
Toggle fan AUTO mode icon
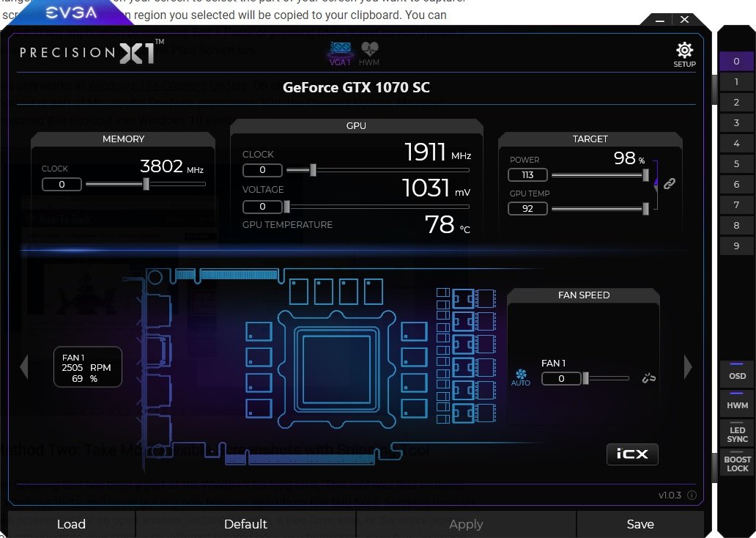521,377
